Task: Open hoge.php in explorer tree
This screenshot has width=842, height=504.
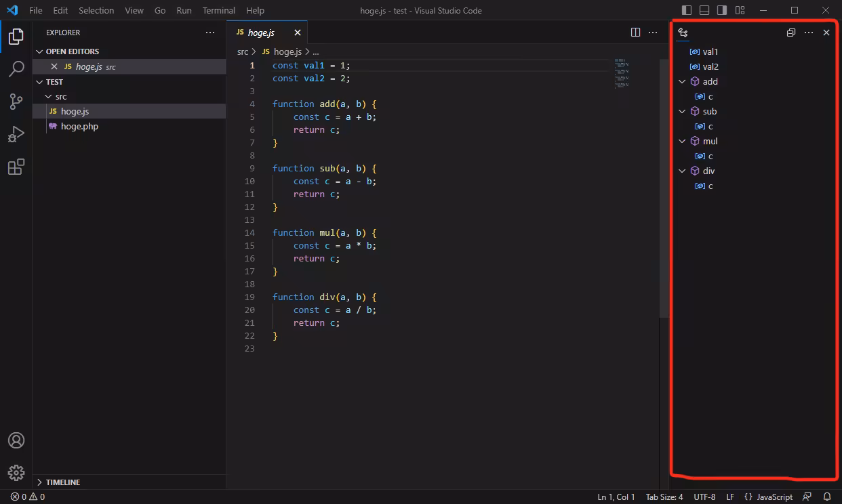Action: point(129,126)
